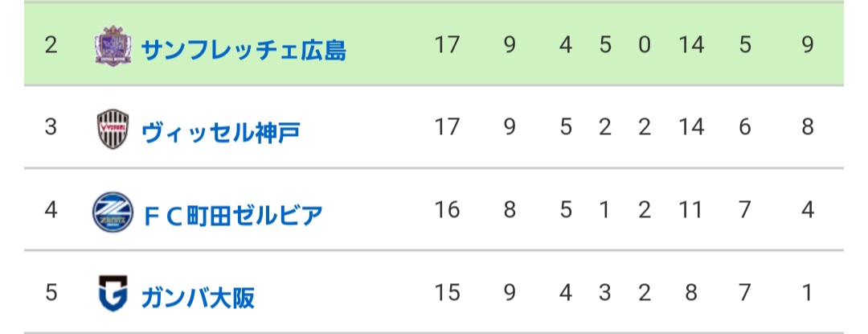
Task: Click the Vissel Kobe club crest
Action: click(x=110, y=129)
